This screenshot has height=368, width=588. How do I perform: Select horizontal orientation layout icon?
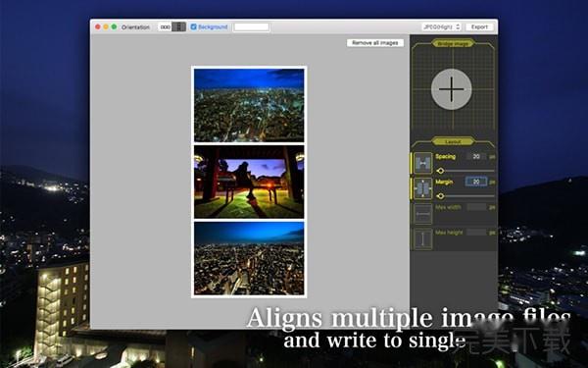pos(165,27)
